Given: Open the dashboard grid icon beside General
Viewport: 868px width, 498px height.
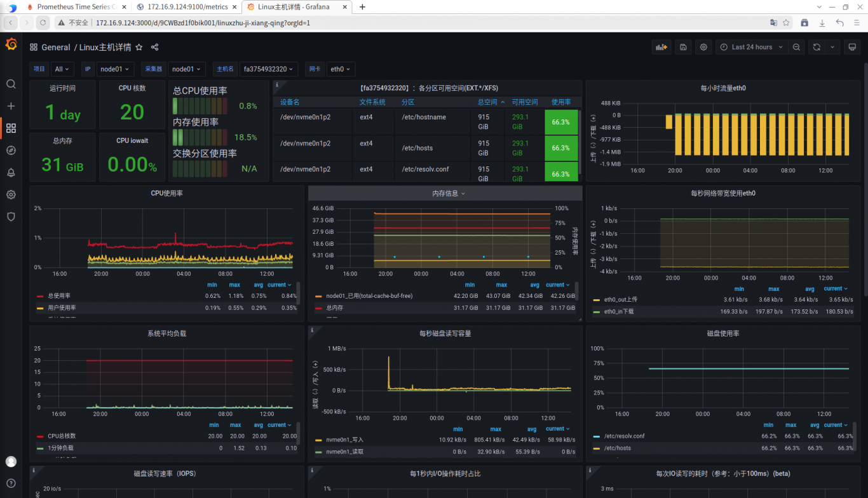Looking at the screenshot, I should (34, 47).
